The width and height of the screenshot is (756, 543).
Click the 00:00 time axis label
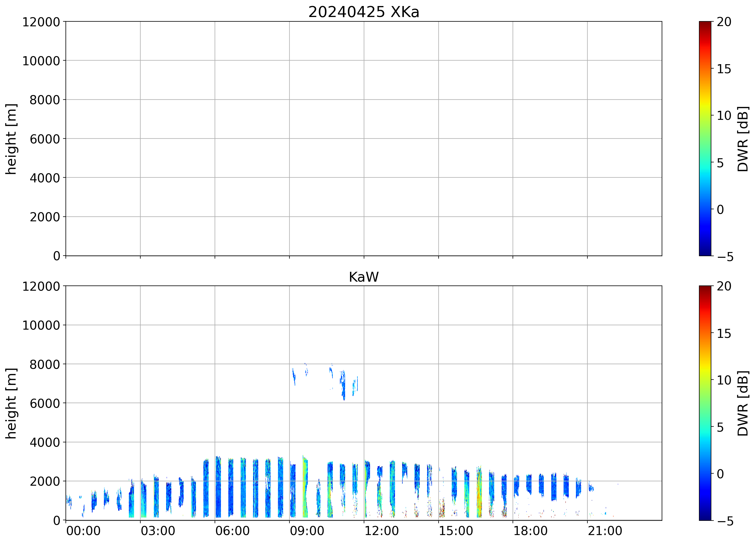click(83, 531)
